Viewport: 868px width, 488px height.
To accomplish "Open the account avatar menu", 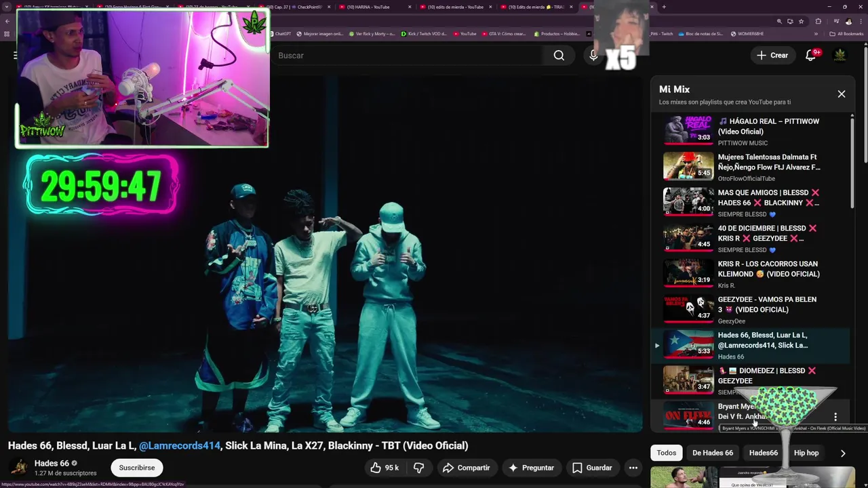I will click(840, 55).
